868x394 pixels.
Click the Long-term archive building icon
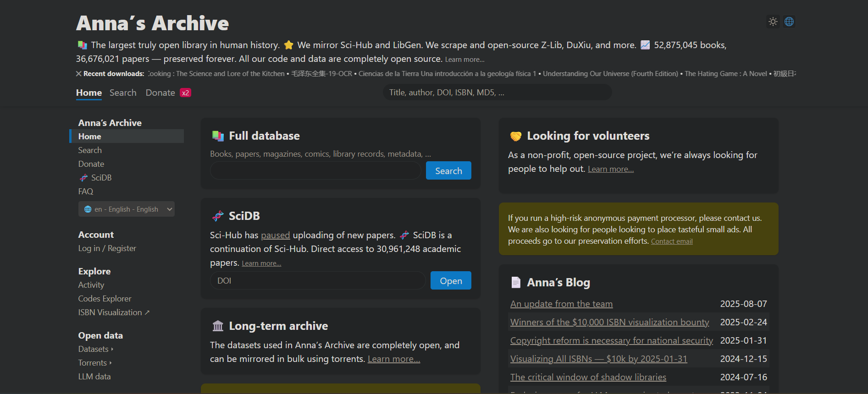(218, 326)
